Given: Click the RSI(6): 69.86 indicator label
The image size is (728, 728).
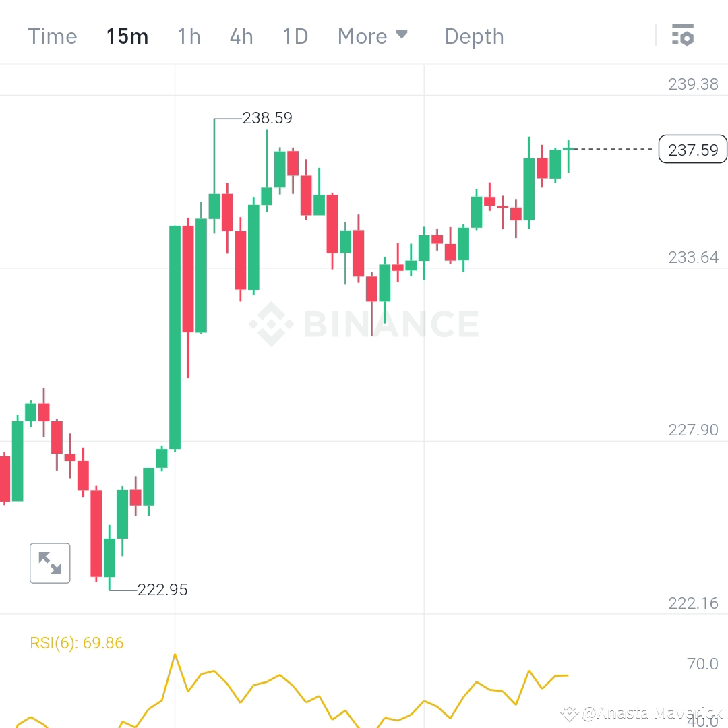Looking at the screenshot, I should (x=78, y=642).
